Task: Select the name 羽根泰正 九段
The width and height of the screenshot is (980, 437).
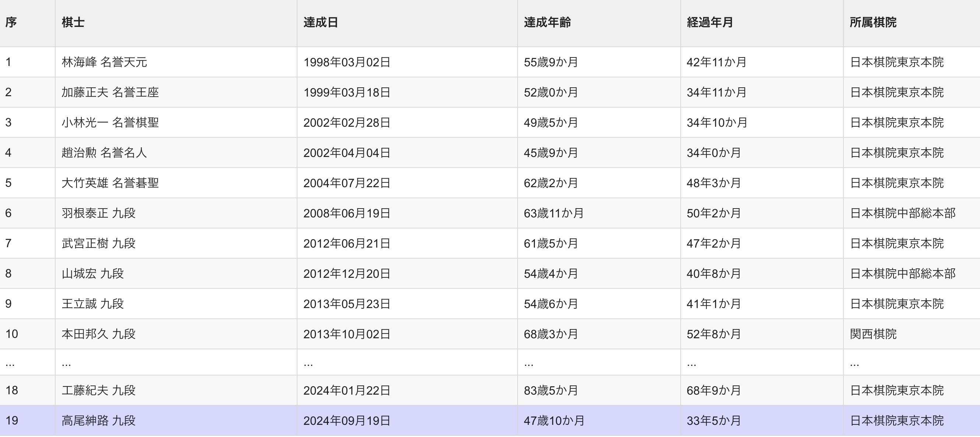Action: [99, 213]
